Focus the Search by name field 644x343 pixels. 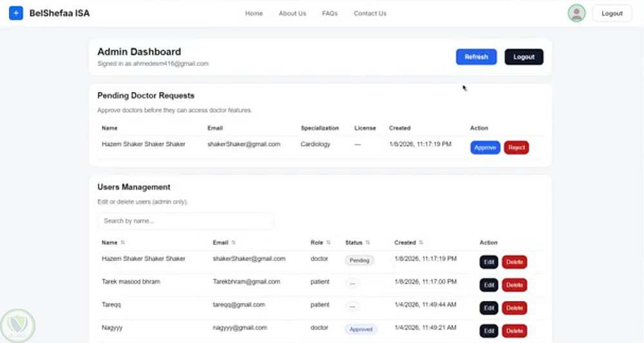(x=185, y=221)
